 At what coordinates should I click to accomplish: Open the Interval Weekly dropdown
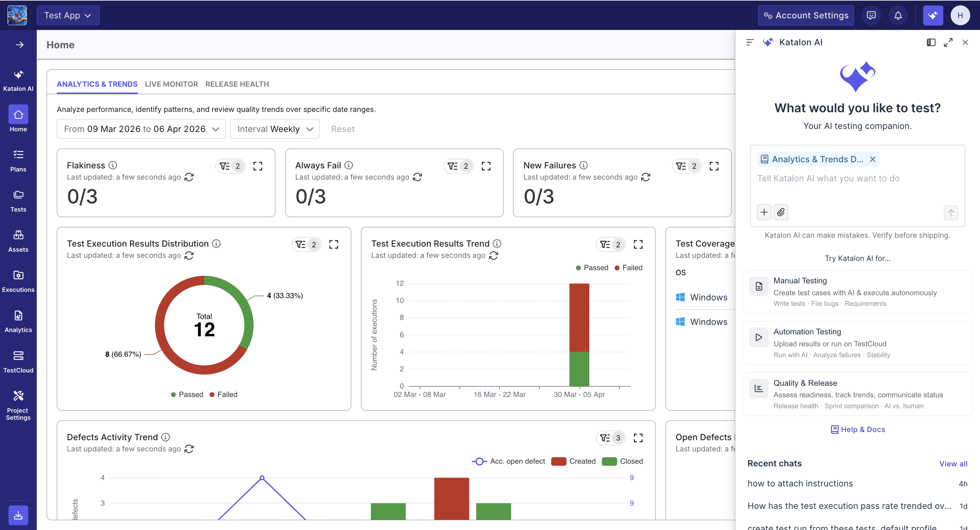[275, 129]
